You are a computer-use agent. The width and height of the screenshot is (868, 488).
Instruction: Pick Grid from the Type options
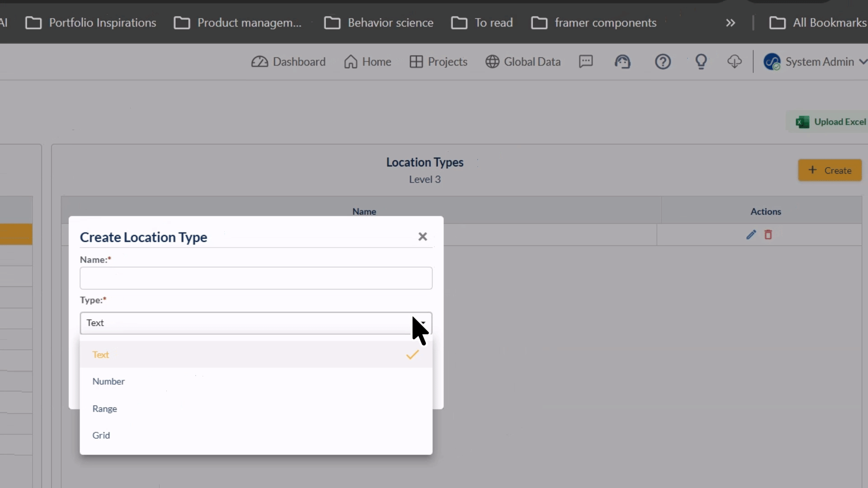[256, 435]
